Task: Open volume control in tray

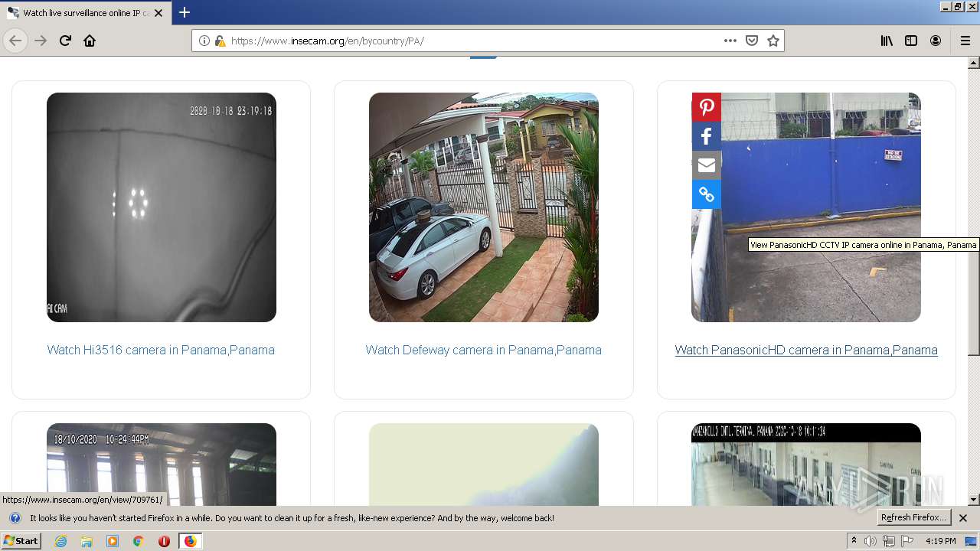Action: (x=871, y=541)
